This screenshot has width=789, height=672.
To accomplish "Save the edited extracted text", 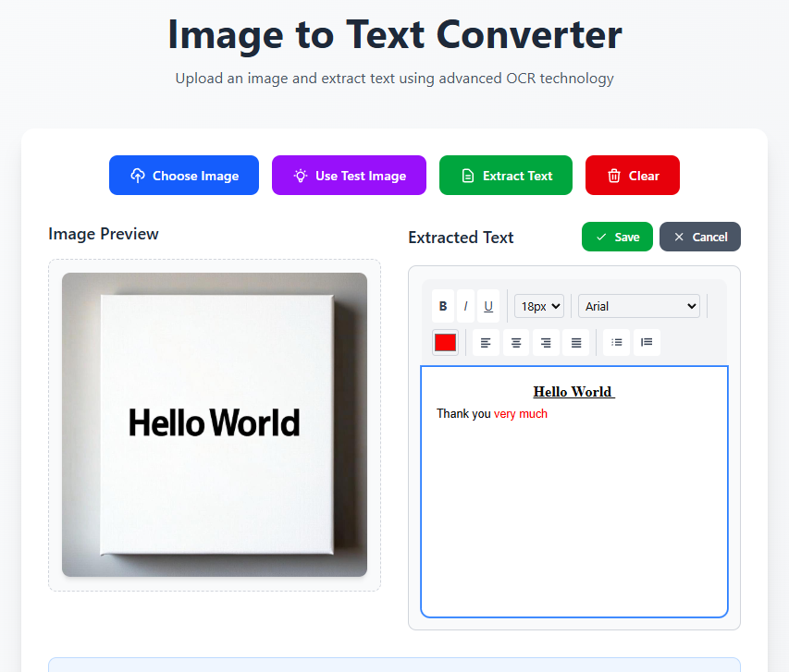I will tap(617, 237).
